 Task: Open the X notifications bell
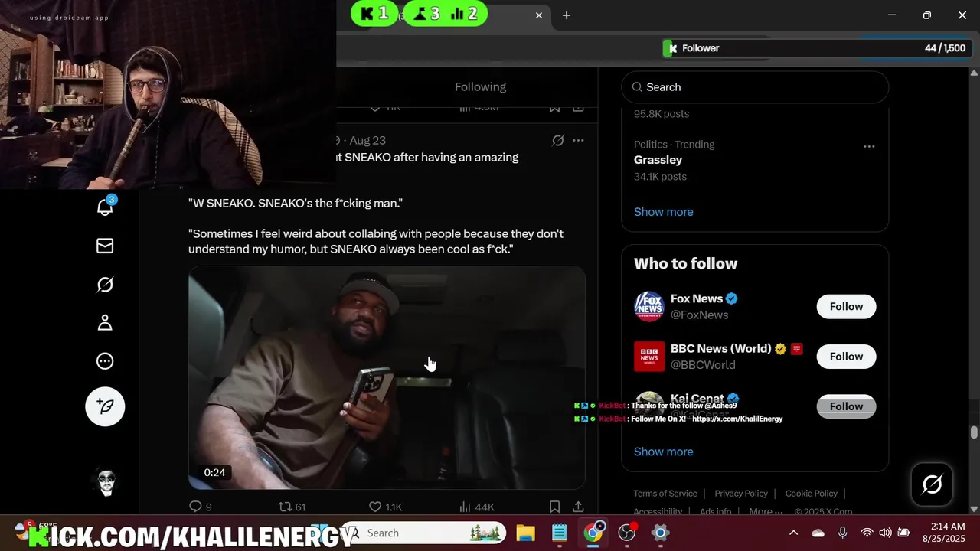pos(105,207)
